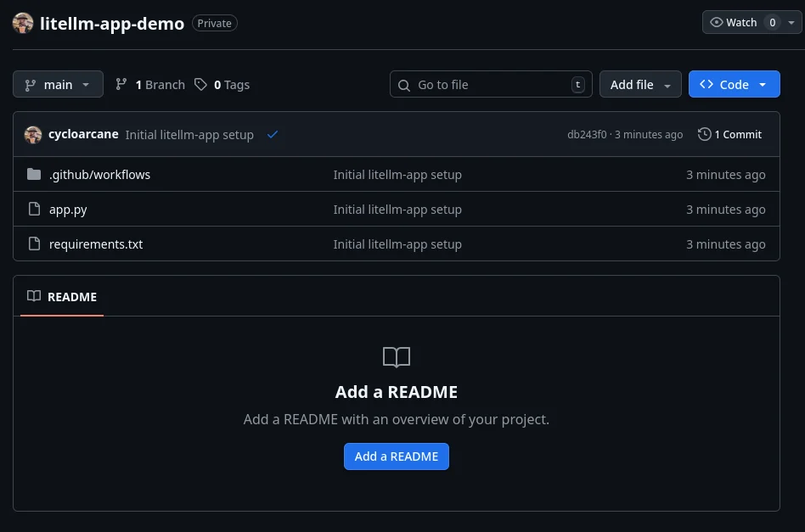View the 0 Tags link

pyautogui.click(x=232, y=85)
